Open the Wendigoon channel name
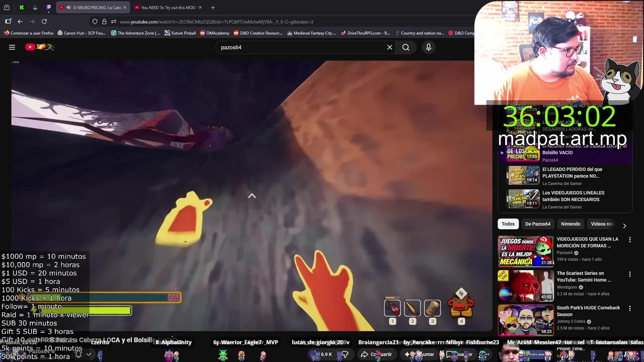This screenshot has width=644, height=362. coord(568,287)
